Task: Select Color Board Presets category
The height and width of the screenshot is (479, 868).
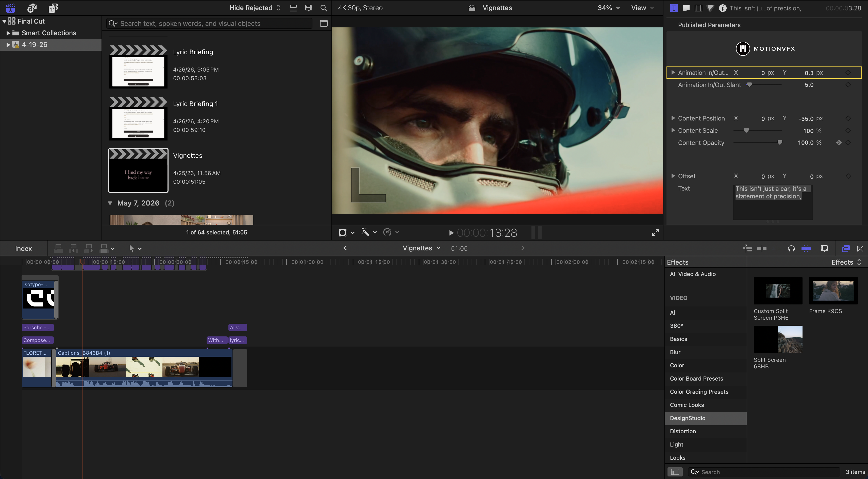Action: pos(706,379)
